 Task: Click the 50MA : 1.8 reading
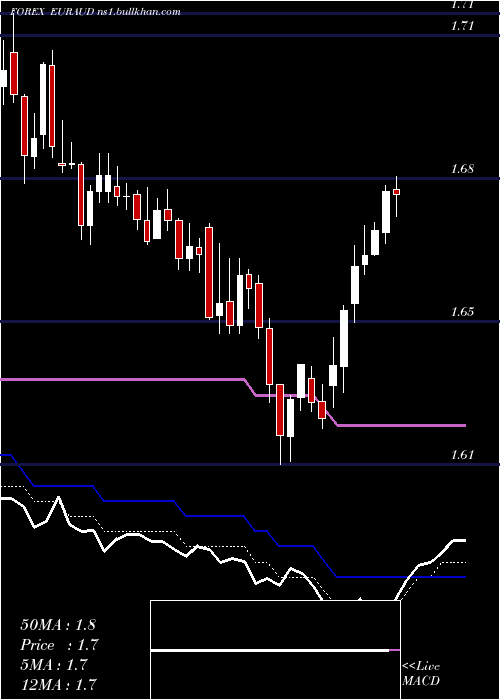[58, 625]
